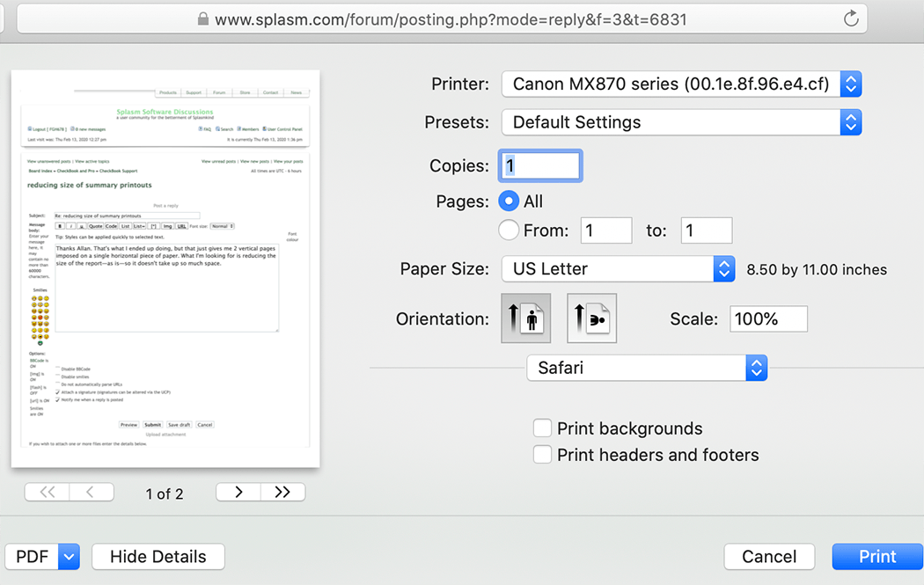Image resolution: width=924 pixels, height=585 pixels.
Task: Select portrait orientation icon
Action: pyautogui.click(x=525, y=318)
